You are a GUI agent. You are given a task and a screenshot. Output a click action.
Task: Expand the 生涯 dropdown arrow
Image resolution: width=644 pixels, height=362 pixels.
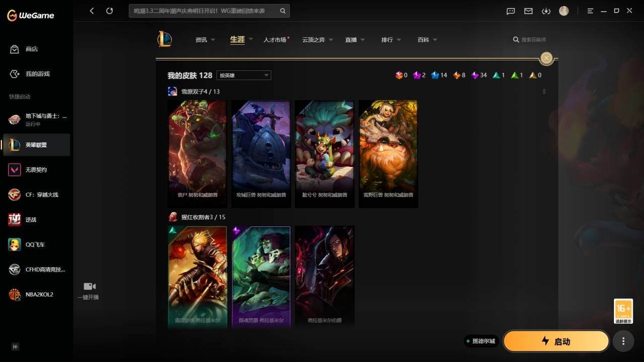pos(251,39)
